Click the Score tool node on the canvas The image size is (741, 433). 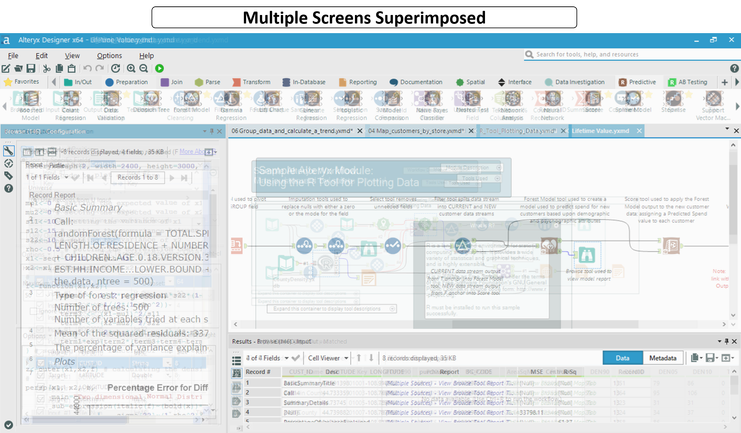click(672, 245)
